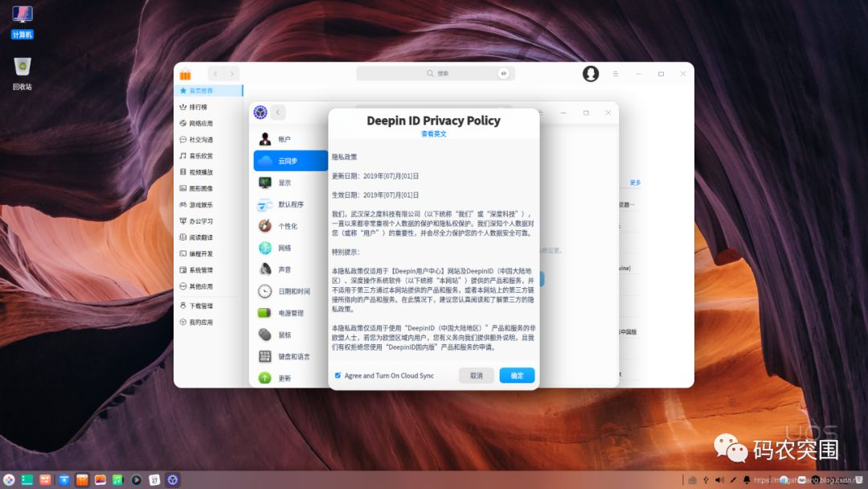Viewport: 868px width, 489px height.
Task: Open the green music player in the dock
Action: click(118, 479)
